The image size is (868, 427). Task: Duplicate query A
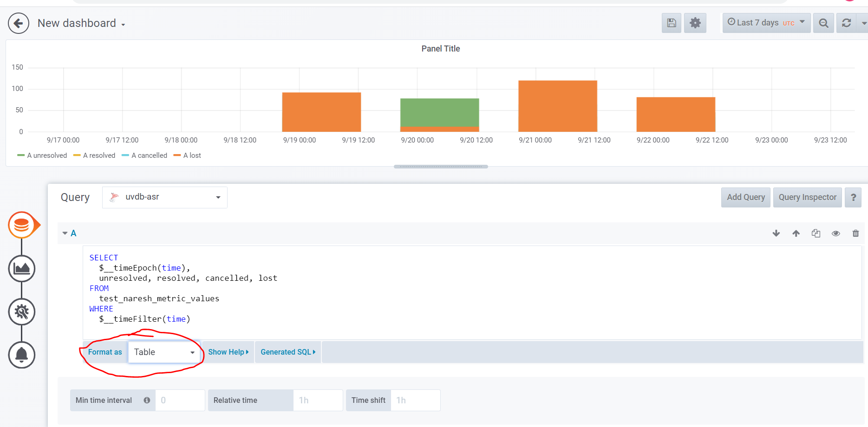pos(816,233)
